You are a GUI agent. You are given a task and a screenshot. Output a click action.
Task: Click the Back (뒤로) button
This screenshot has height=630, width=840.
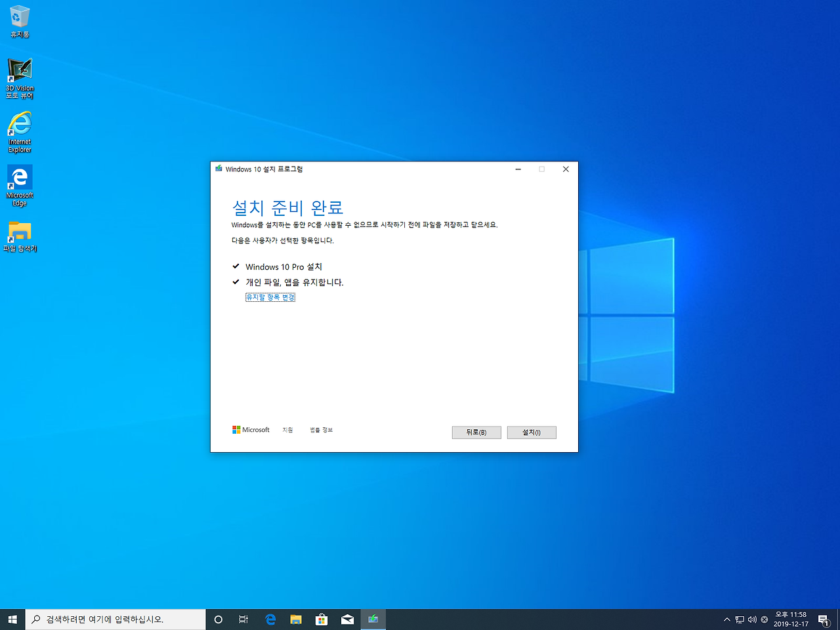tap(476, 432)
